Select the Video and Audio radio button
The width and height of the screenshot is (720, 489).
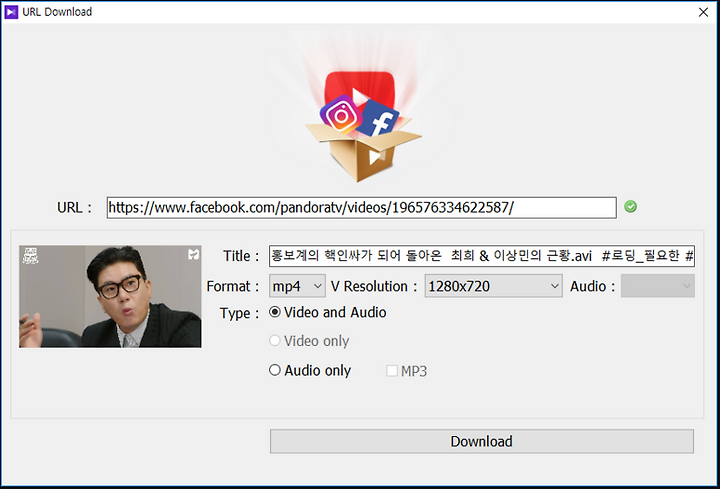click(x=275, y=312)
